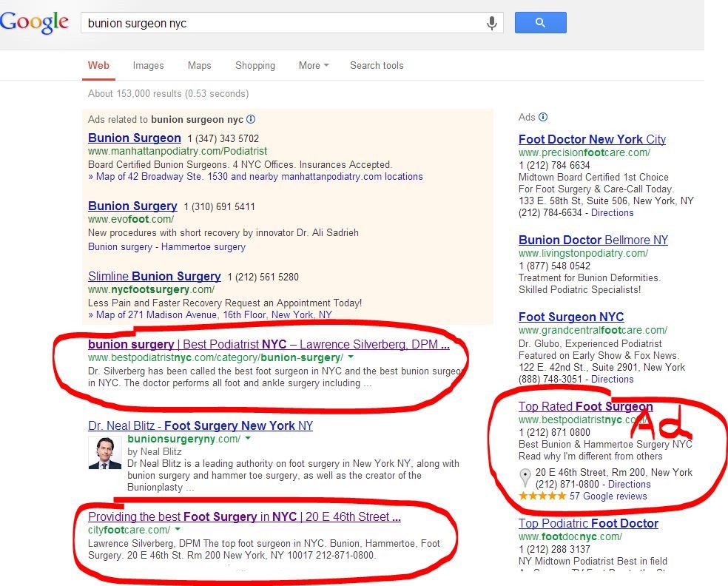Open the Shopping tab
728x586 pixels.
click(x=255, y=65)
